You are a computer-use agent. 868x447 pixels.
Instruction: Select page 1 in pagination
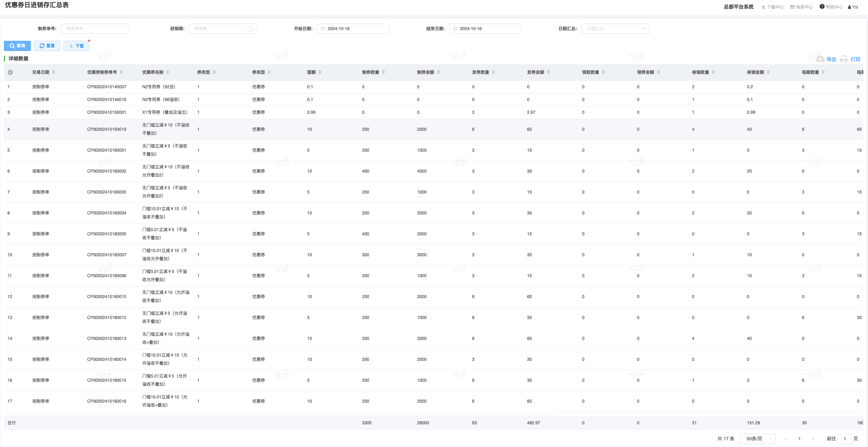799,439
